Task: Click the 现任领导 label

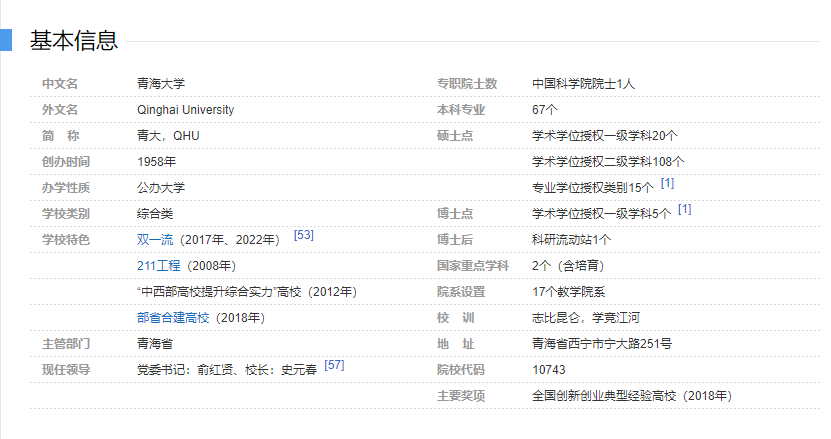Action: click(65, 370)
